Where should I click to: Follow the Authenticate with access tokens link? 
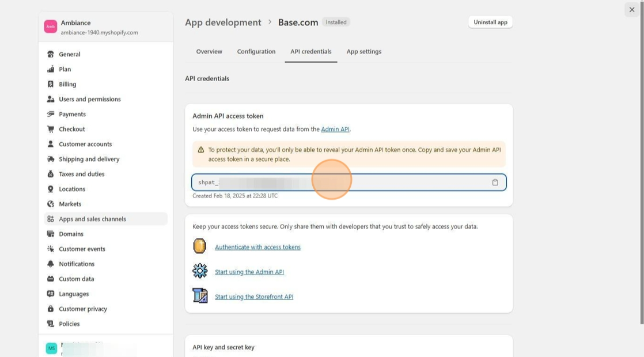click(257, 247)
